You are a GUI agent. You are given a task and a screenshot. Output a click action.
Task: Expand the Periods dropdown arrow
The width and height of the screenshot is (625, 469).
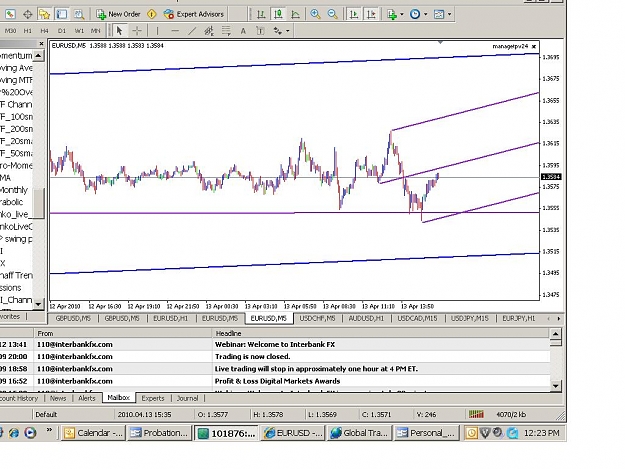pyautogui.click(x=425, y=14)
